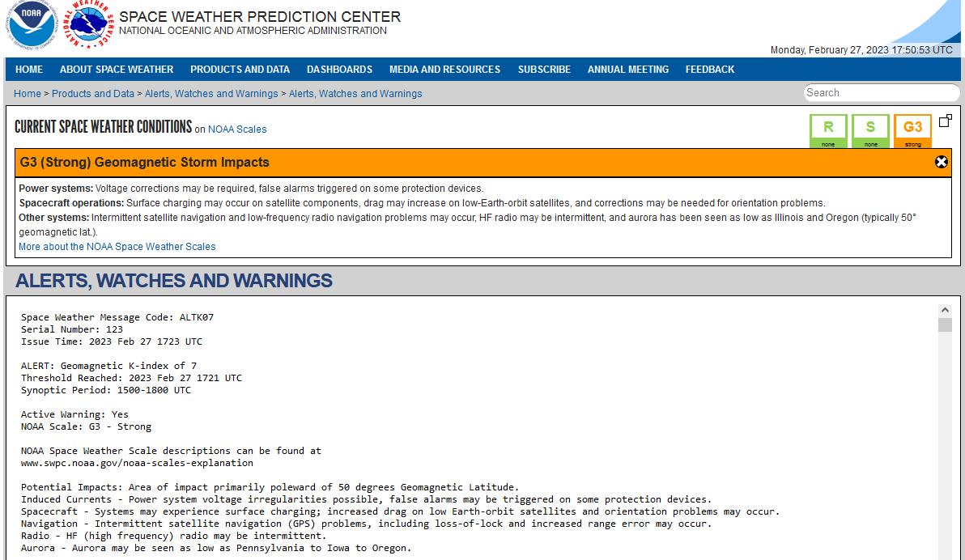Click the Aurora Pennsylvania to Iowa line
Viewport: 965px width, 560px height.
coord(216,548)
